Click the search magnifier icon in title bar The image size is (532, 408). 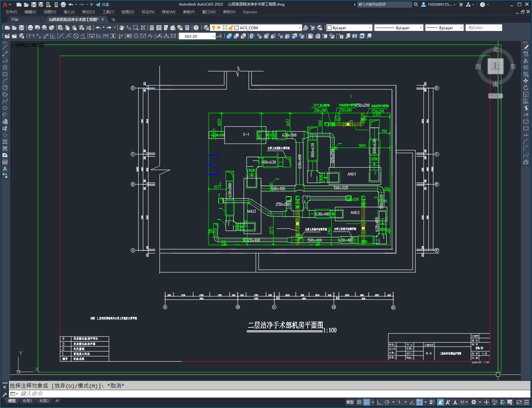tap(416, 5)
